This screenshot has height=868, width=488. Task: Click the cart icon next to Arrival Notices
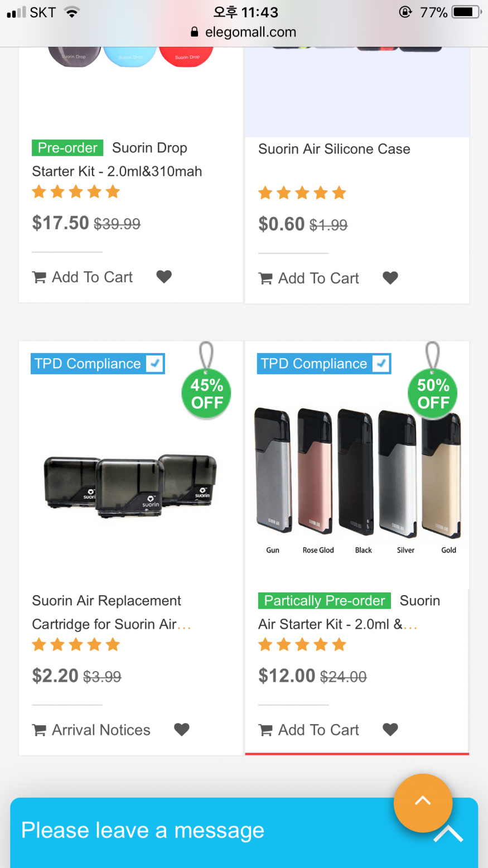pos(39,730)
